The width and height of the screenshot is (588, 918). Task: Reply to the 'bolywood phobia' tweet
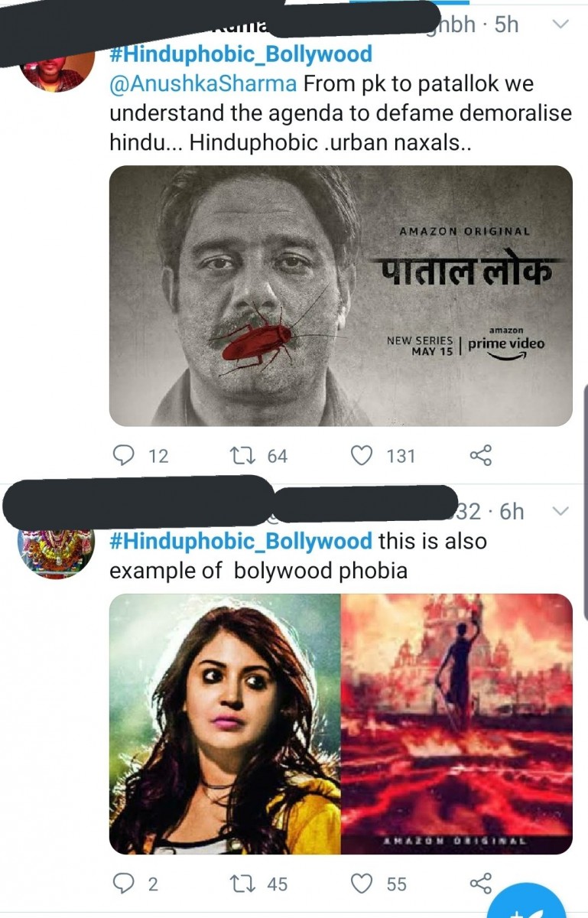124,884
